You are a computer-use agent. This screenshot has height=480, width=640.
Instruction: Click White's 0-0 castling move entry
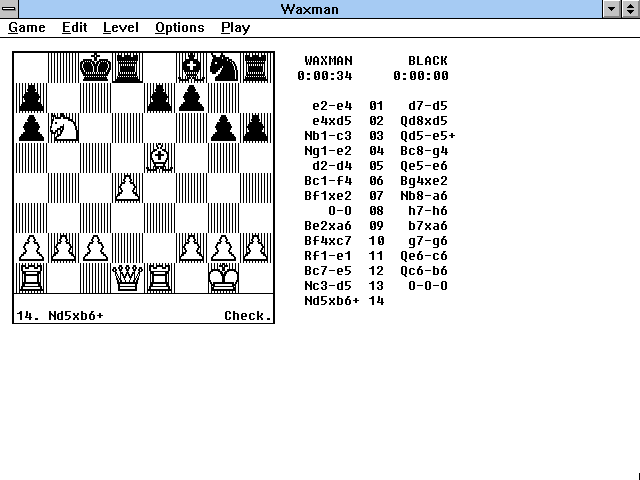click(340, 211)
